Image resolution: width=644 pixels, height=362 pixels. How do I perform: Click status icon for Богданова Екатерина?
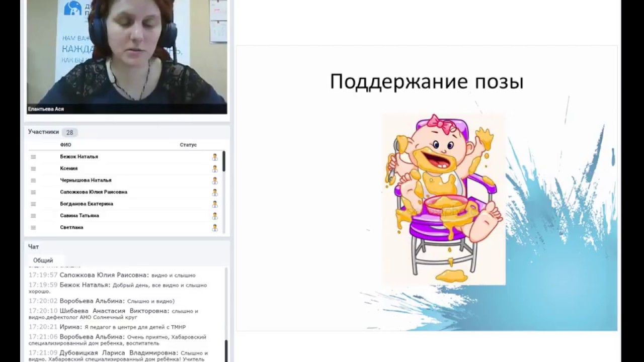click(215, 204)
